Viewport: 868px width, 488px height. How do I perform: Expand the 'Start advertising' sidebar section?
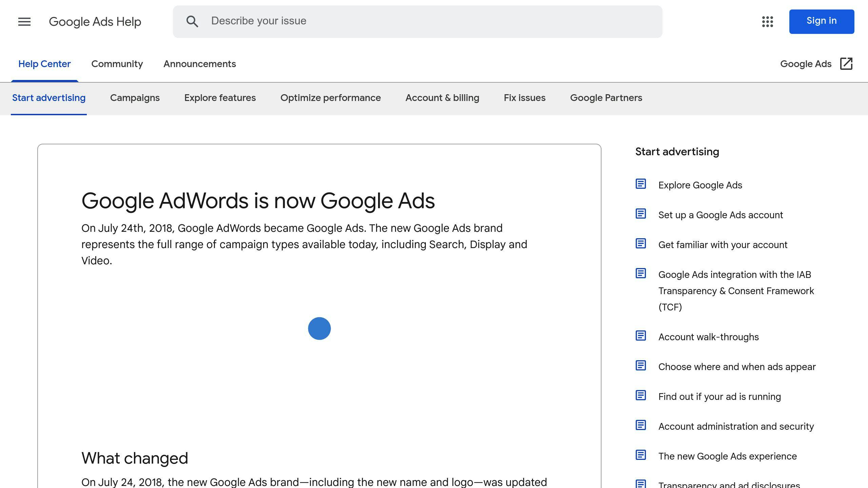pyautogui.click(x=677, y=151)
